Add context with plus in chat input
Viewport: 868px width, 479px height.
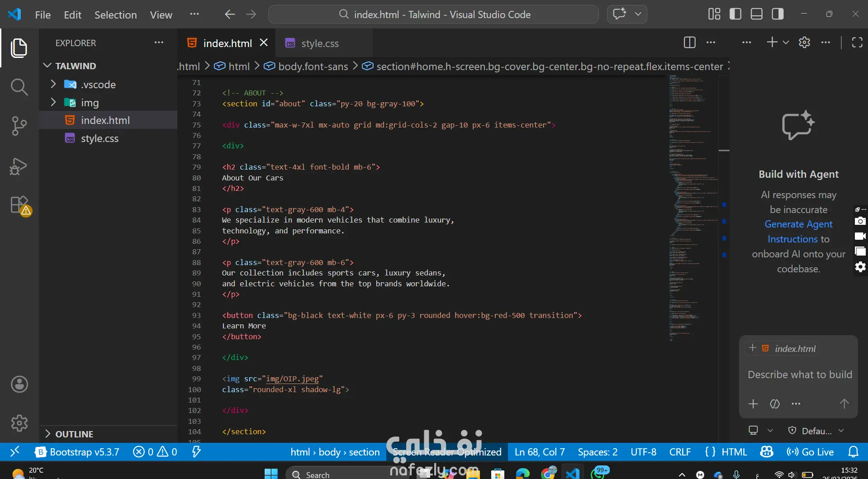tap(753, 404)
